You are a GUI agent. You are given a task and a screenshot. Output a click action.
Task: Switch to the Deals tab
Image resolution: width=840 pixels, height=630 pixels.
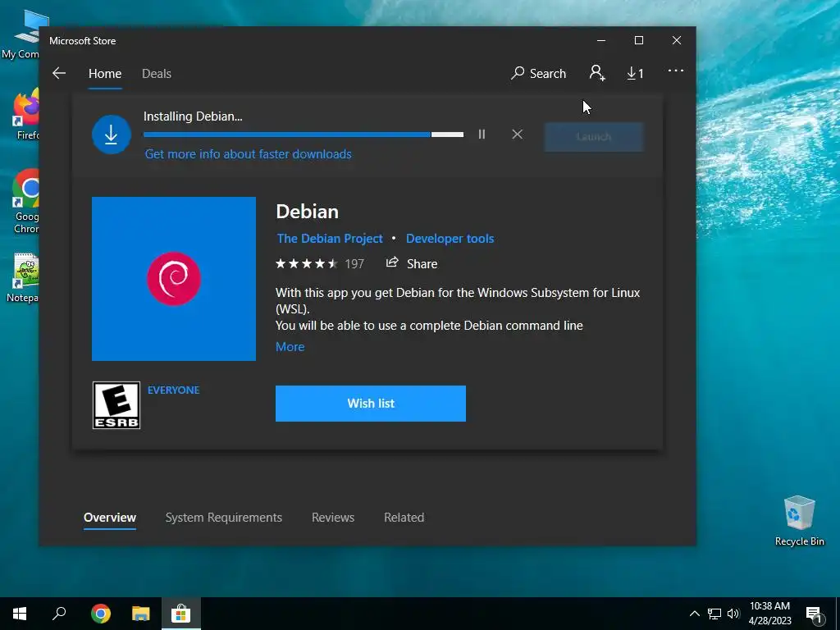(157, 73)
